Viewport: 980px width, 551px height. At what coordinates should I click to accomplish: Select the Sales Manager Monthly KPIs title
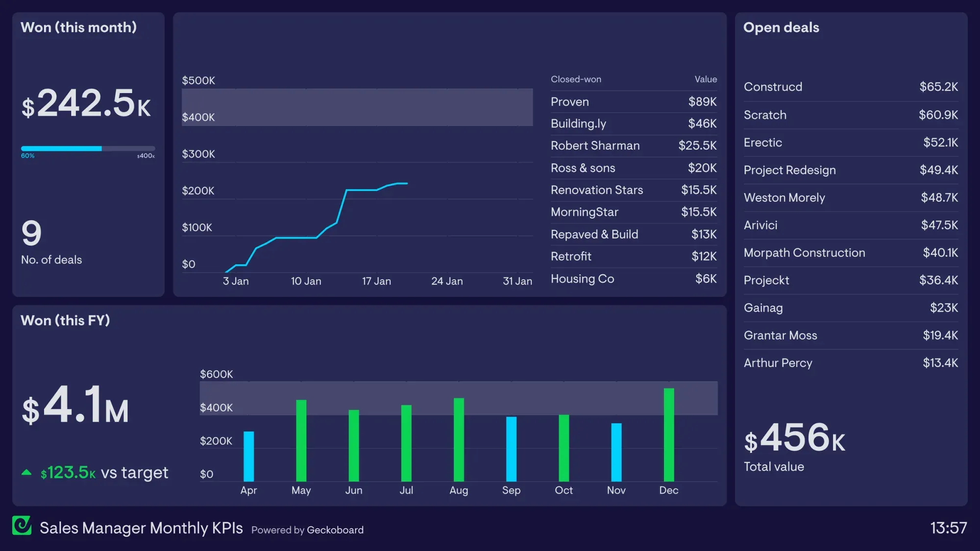click(141, 528)
